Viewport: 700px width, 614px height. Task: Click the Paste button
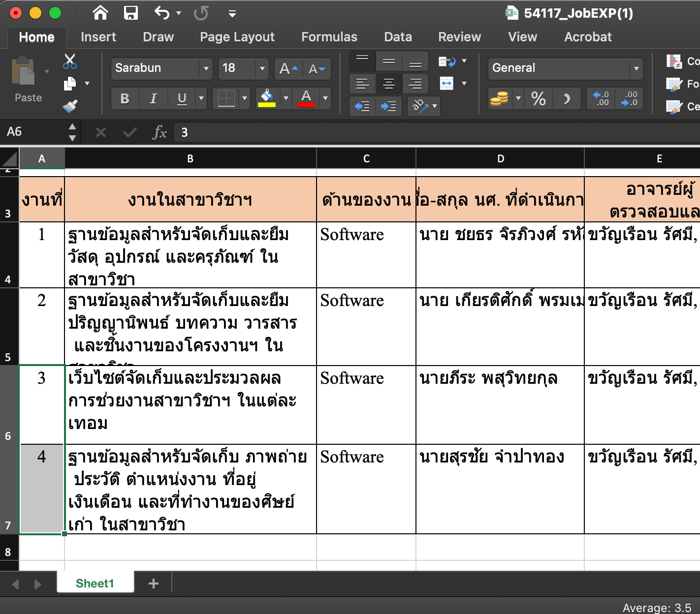pyautogui.click(x=25, y=79)
